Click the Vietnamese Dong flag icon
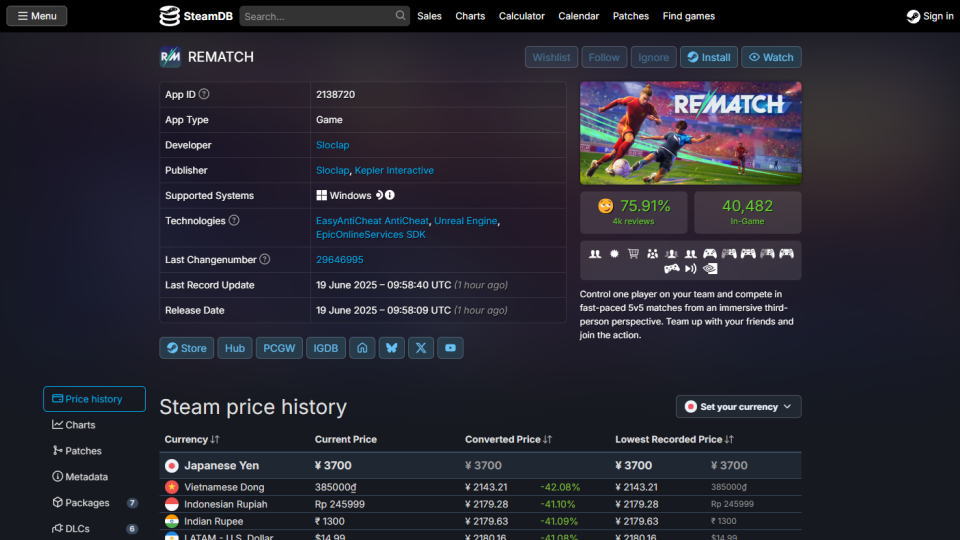 click(171, 487)
